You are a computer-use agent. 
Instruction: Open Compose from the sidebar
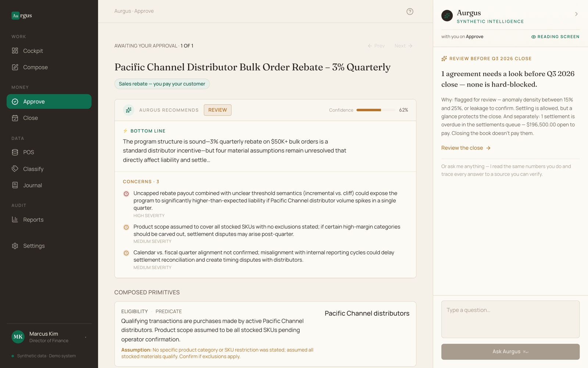[49, 67]
